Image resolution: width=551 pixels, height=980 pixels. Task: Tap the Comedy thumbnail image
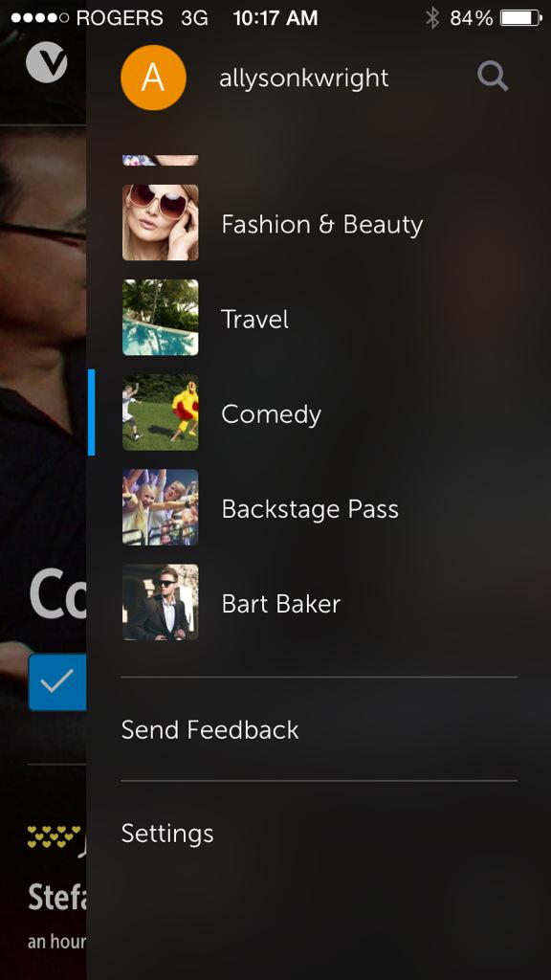(x=160, y=412)
